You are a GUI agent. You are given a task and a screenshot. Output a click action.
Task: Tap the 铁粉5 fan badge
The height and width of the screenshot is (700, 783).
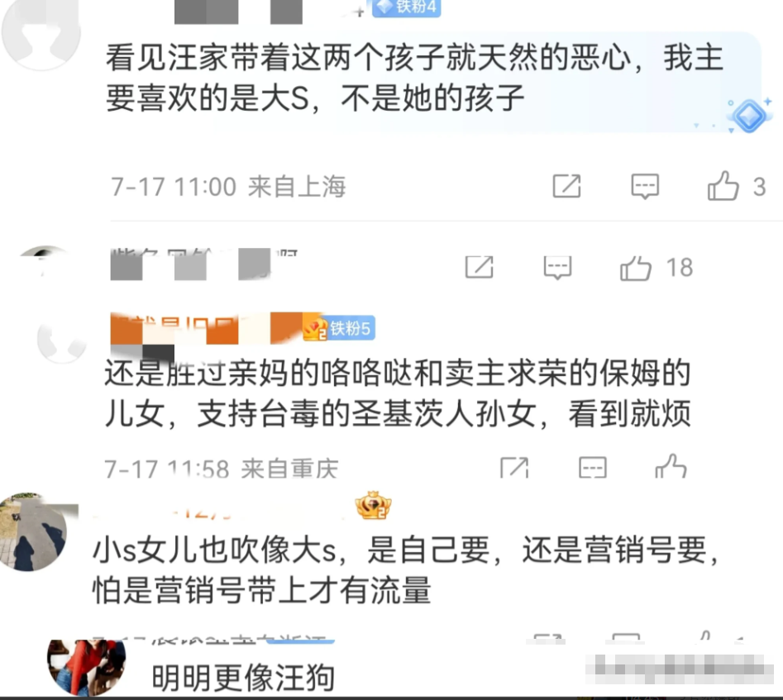339,329
